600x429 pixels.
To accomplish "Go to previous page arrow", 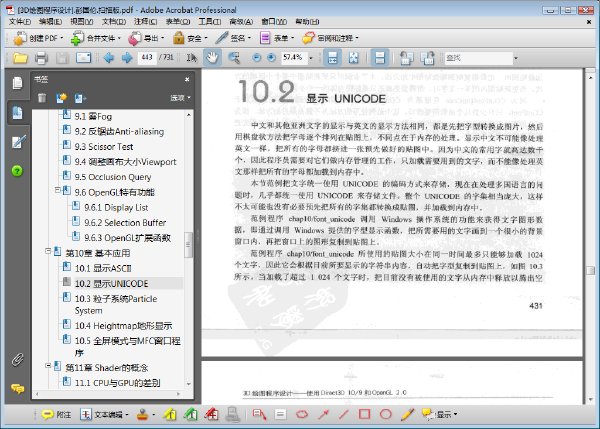I will pos(109,58).
